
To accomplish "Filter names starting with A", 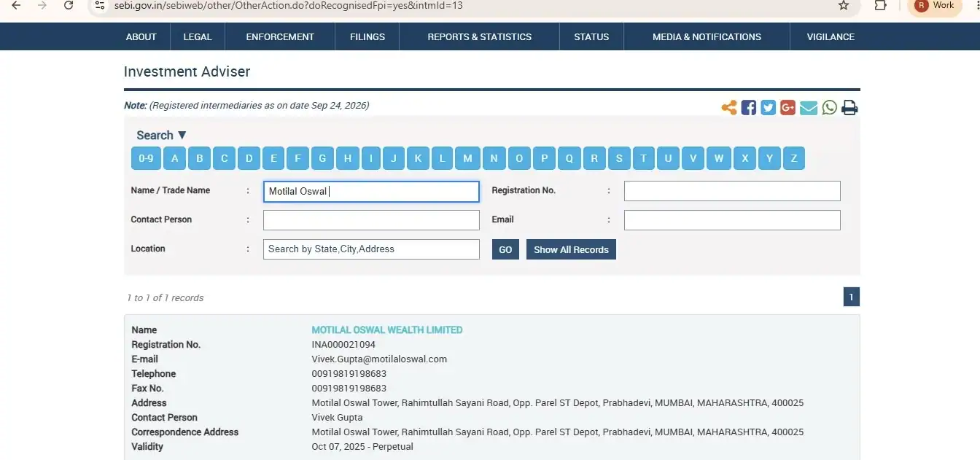I will [x=175, y=158].
